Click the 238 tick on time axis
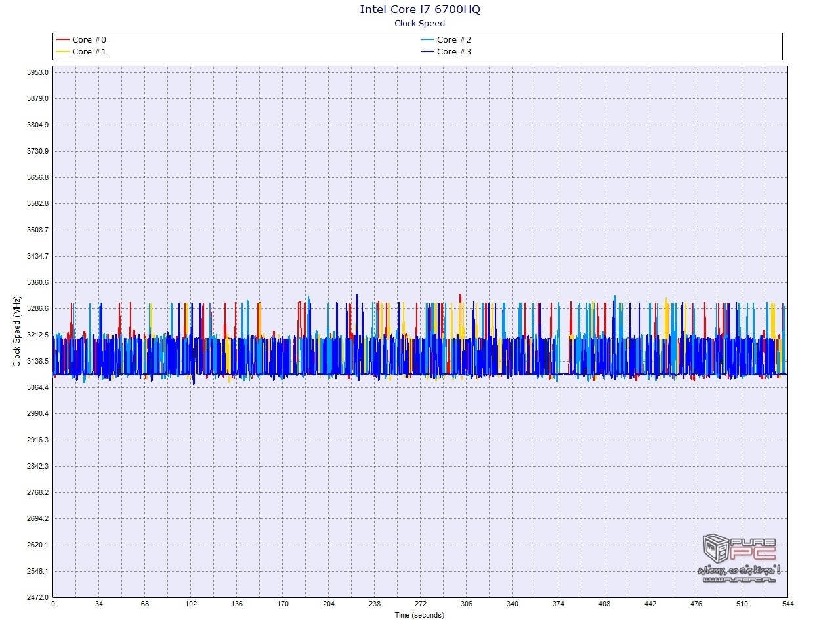 pos(375,604)
